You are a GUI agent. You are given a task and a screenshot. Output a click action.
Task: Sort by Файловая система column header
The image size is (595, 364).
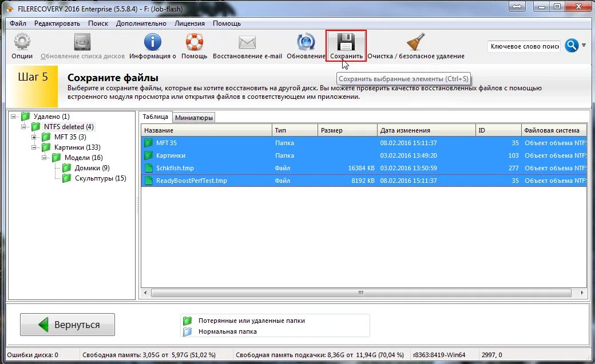(x=554, y=130)
